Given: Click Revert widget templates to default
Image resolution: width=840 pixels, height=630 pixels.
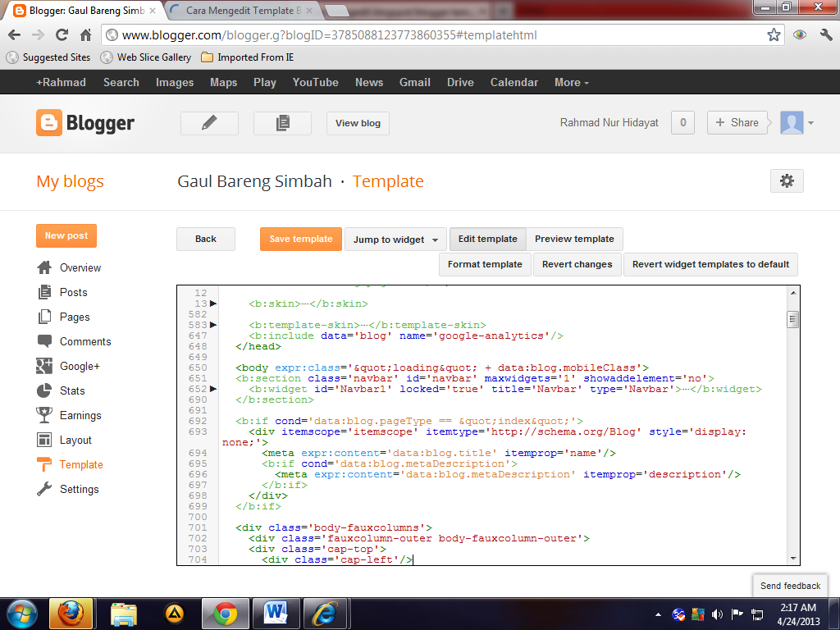Looking at the screenshot, I should point(710,264).
